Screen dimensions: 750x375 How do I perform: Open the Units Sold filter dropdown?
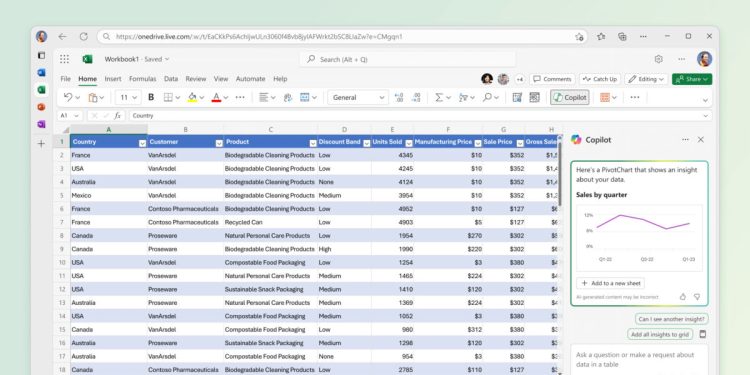[409, 143]
